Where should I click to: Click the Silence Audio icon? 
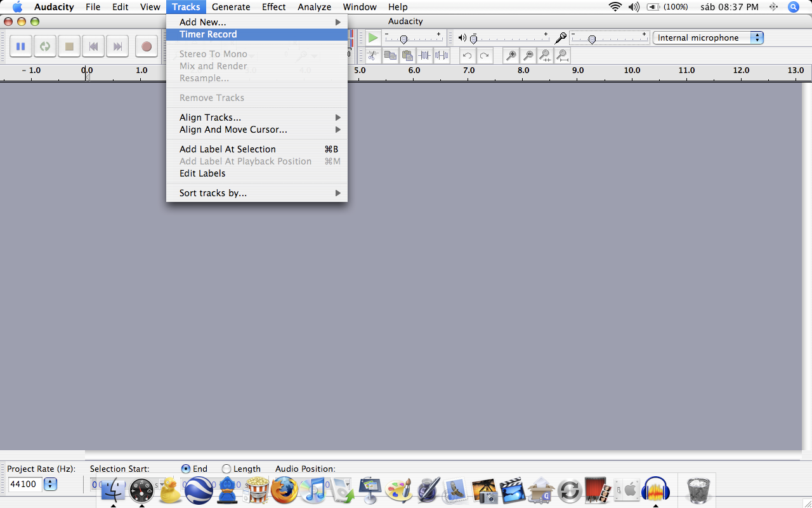tap(442, 55)
